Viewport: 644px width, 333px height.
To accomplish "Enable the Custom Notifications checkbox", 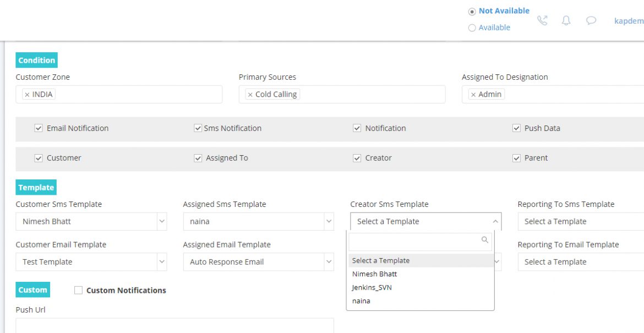I will point(78,290).
